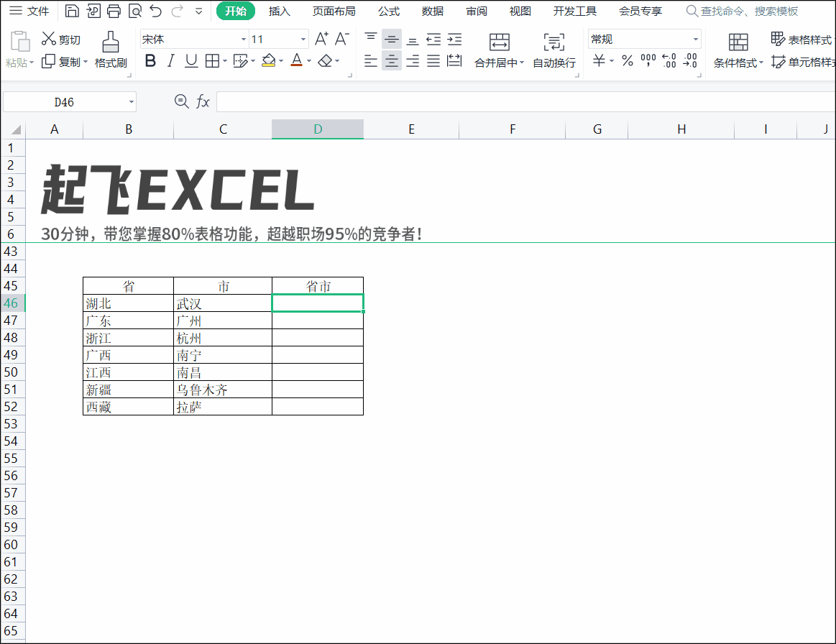Open the 文件 menu
Viewport: 836px width, 644px height.
[29, 11]
